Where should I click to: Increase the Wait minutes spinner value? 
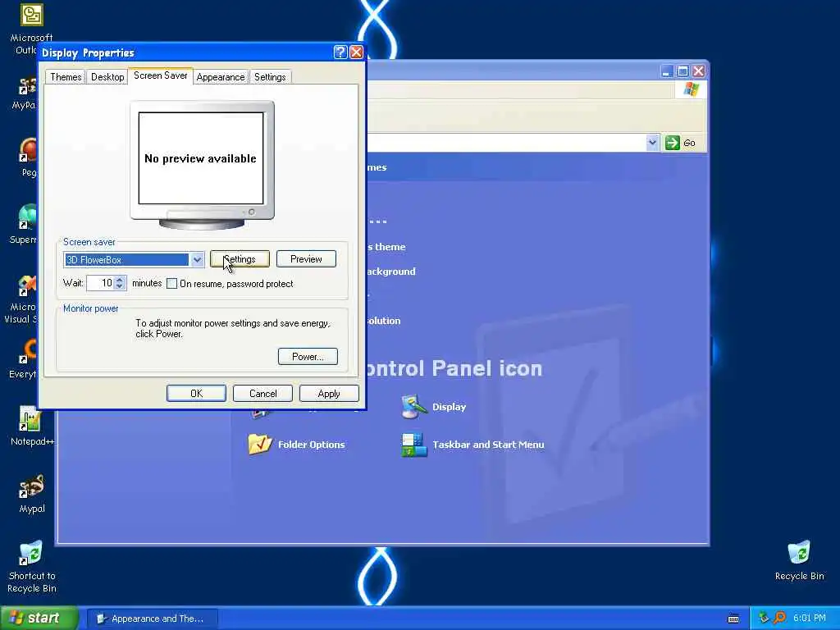[120, 279]
